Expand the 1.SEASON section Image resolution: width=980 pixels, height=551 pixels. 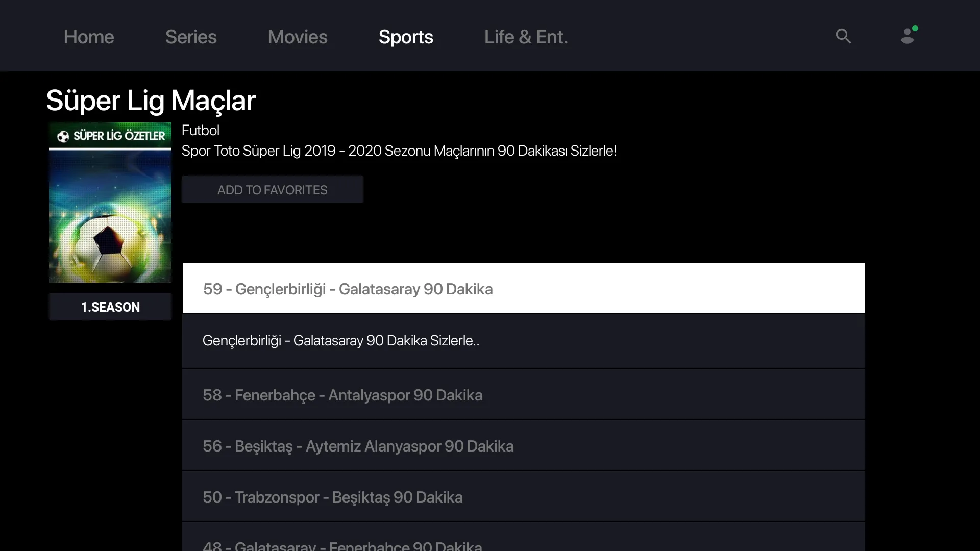click(x=110, y=307)
